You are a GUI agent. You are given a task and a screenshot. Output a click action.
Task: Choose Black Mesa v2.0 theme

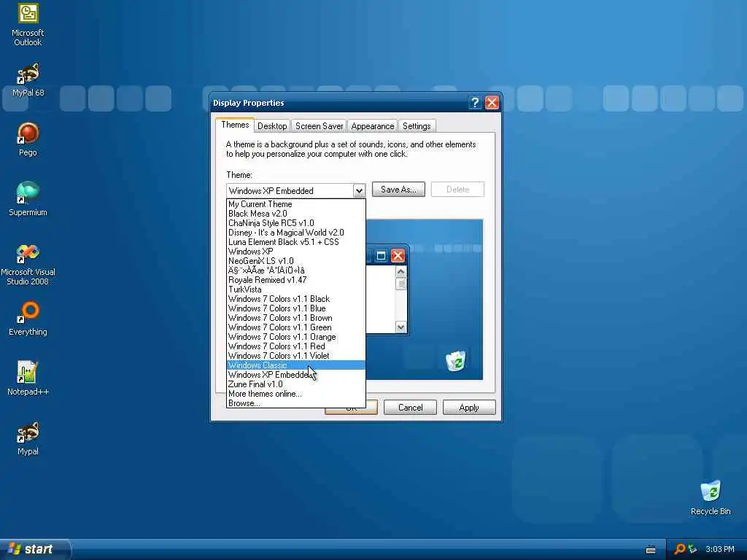point(296,214)
